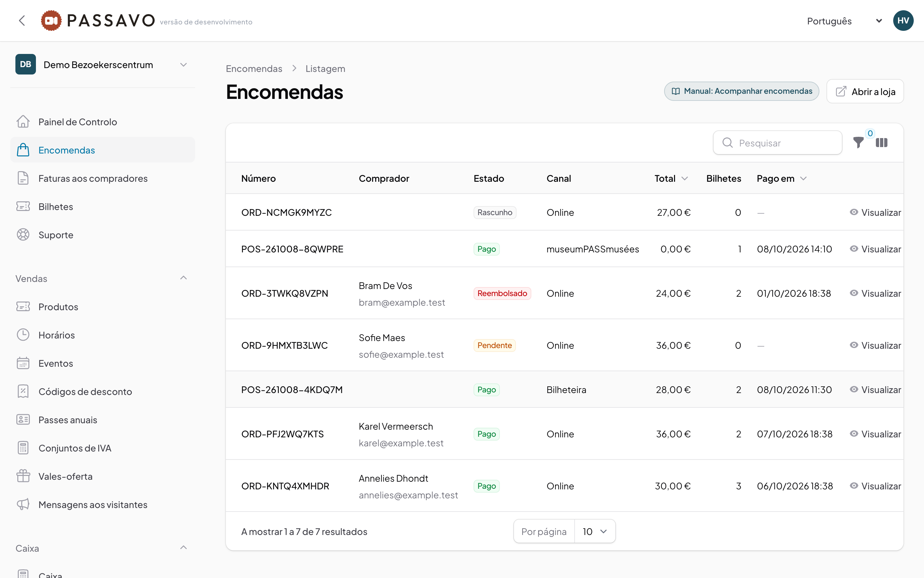Click the Painel de Controlo home icon
Image resolution: width=924 pixels, height=578 pixels.
tap(23, 122)
